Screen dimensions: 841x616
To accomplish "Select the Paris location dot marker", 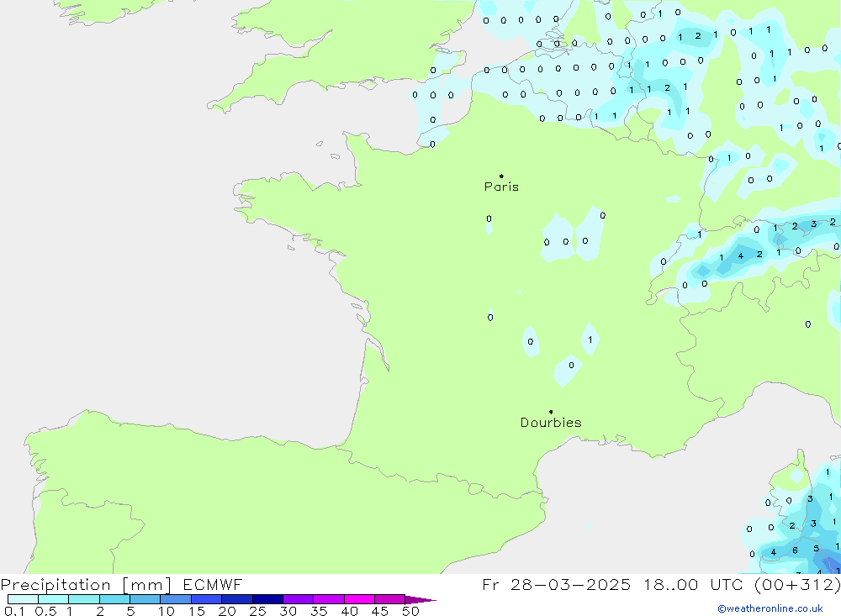I will (x=501, y=176).
